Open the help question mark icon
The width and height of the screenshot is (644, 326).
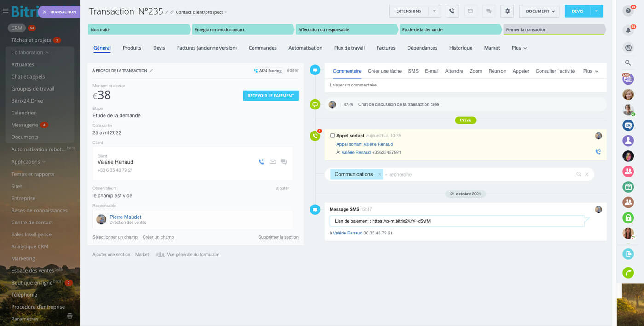pos(628,11)
